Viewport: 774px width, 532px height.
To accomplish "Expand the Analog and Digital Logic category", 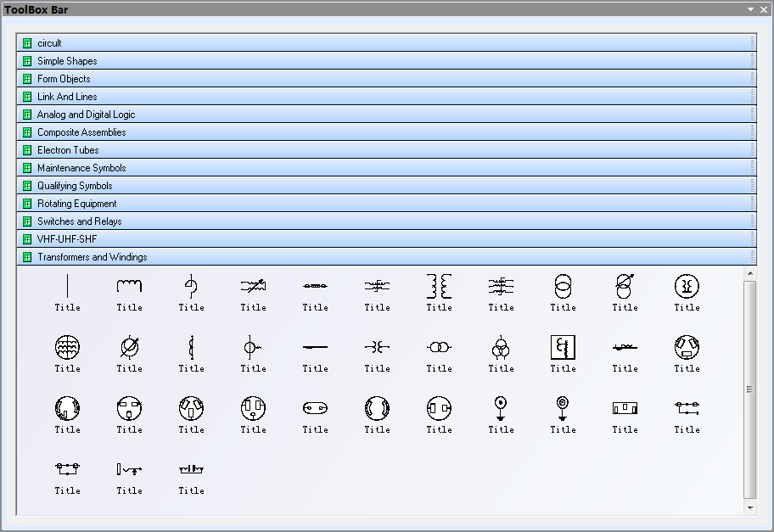I will 86,115.
